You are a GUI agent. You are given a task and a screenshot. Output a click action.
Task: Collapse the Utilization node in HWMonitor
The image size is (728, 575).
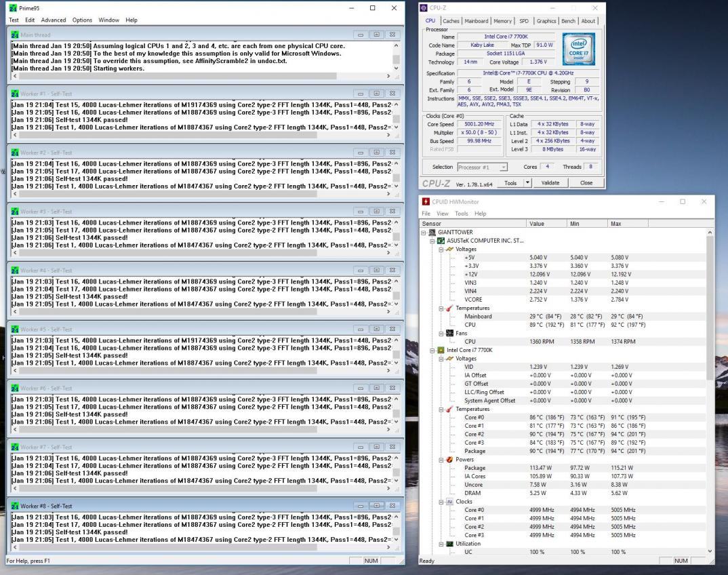441,544
